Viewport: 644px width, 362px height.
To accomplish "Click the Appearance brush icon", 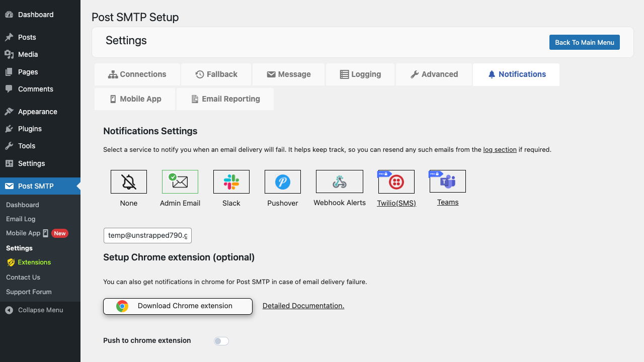I will [9, 112].
